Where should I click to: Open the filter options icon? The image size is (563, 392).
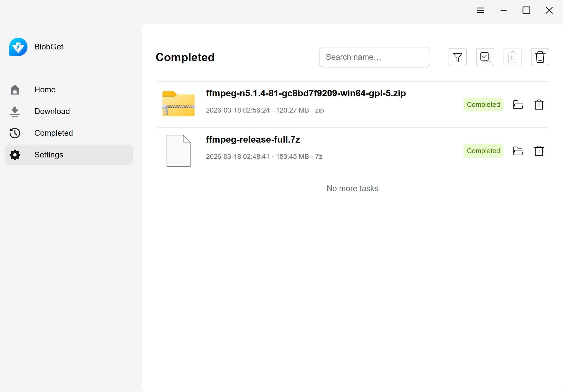click(x=457, y=57)
